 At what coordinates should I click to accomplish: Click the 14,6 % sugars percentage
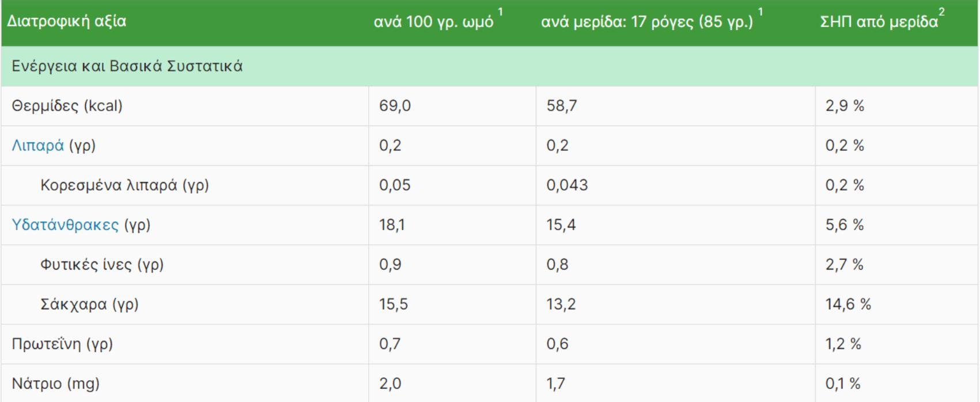(848, 304)
